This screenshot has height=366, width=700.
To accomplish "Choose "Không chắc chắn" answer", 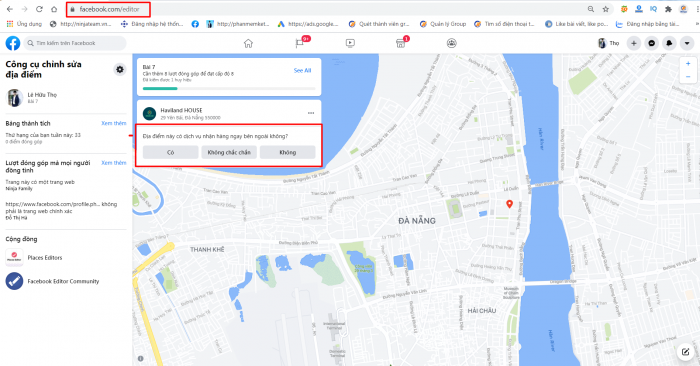I will [x=229, y=152].
